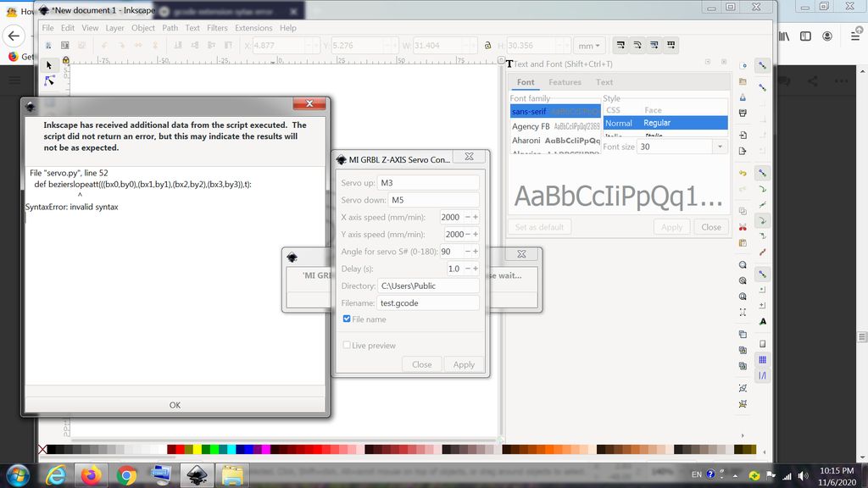The width and height of the screenshot is (868, 488).
Task: Click OK in the syntax error dialog
Action: point(175,405)
